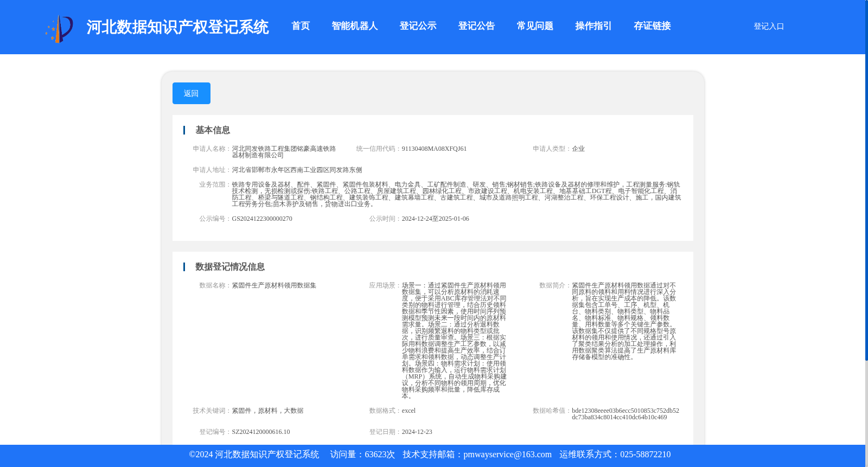Select the data hash value starting bde12308
This screenshot has width=868, height=467.
626,414
